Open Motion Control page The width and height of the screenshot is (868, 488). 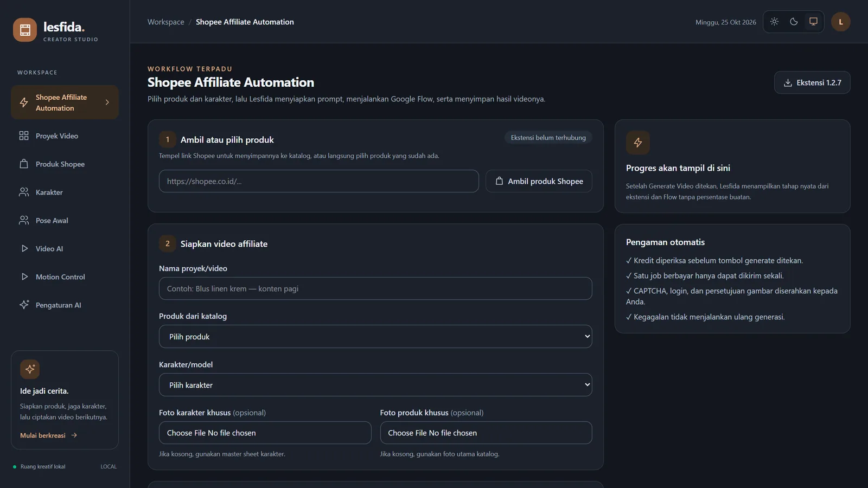click(65, 277)
